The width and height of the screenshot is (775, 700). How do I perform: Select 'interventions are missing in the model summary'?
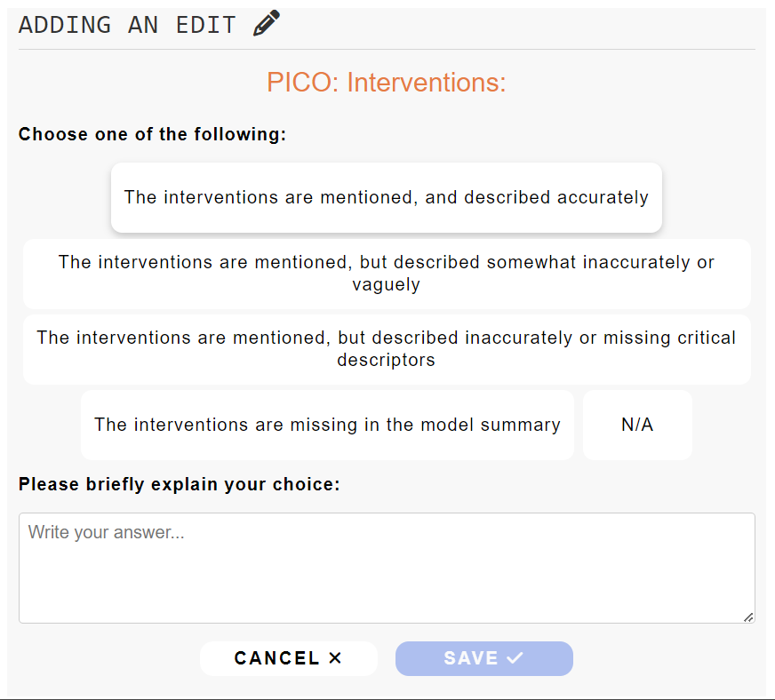pos(327,425)
